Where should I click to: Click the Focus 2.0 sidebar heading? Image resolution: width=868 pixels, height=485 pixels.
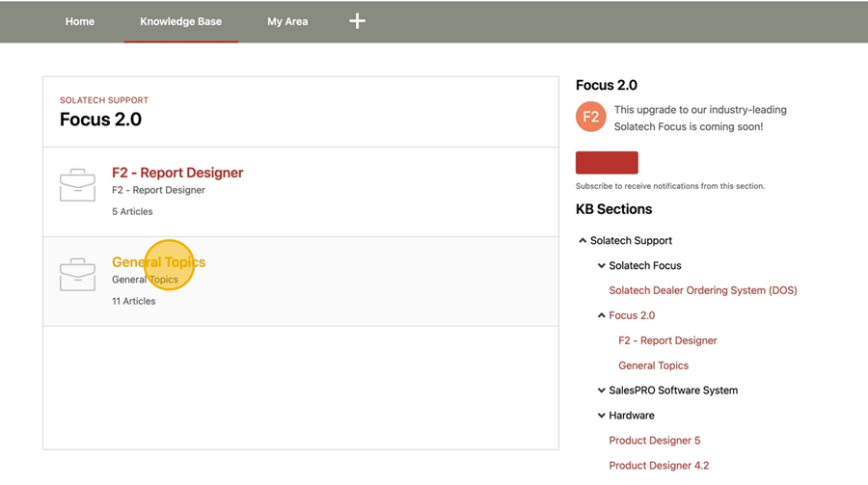click(607, 85)
